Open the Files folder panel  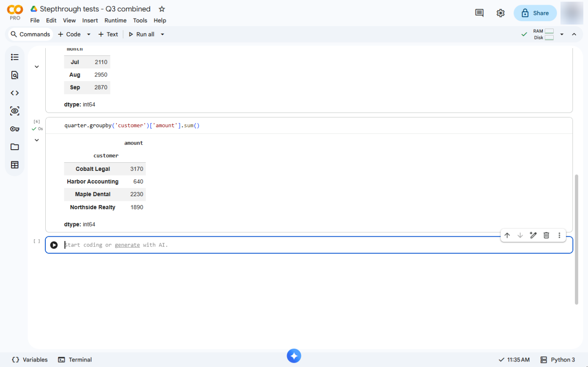15,147
